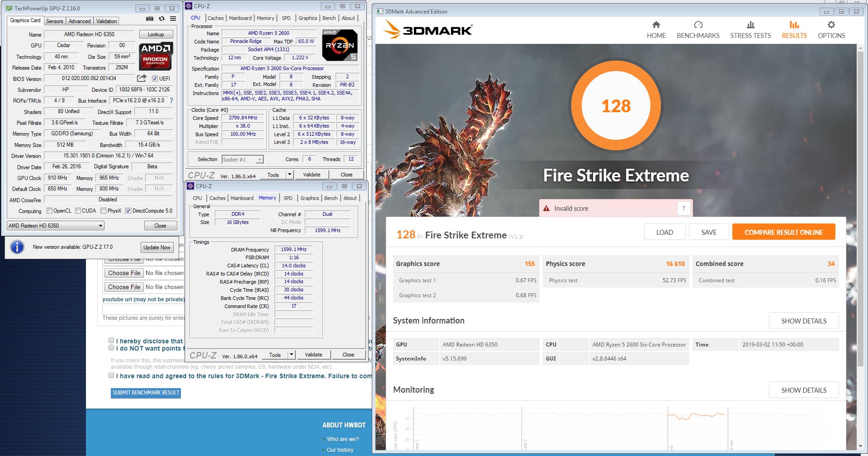Click the Ryzen 5 logo in CPU-Z
The height and width of the screenshot is (456, 868).
[340, 45]
